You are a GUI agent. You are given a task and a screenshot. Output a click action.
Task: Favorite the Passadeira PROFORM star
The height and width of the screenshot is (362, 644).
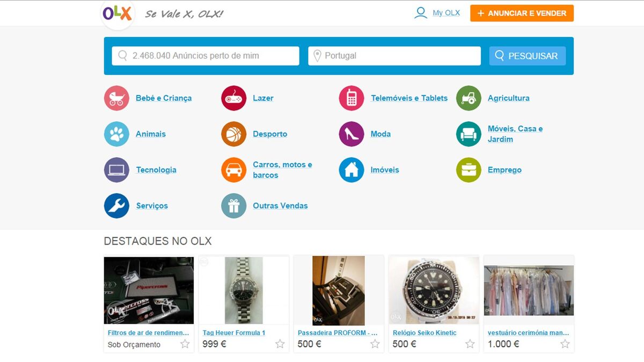pyautogui.click(x=375, y=344)
